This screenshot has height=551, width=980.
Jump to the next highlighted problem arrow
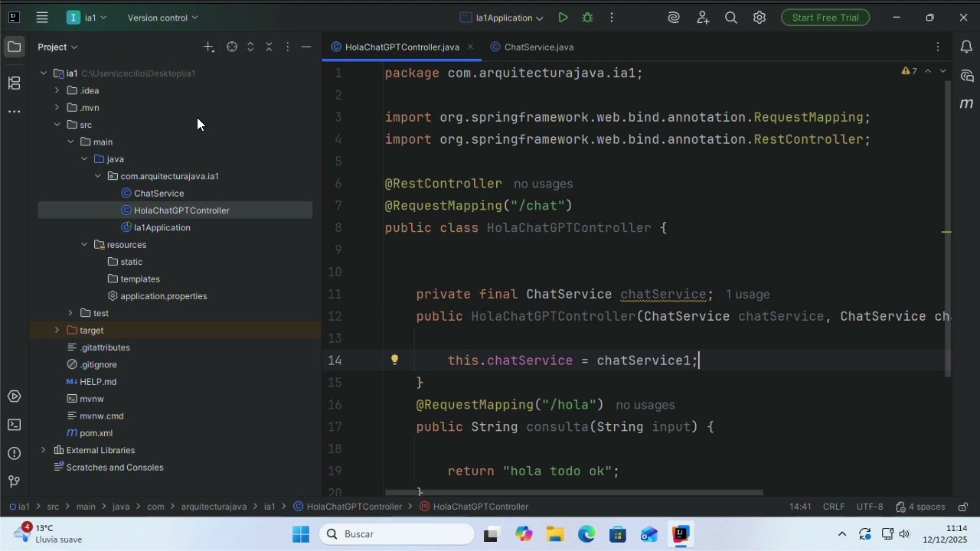coord(942,71)
